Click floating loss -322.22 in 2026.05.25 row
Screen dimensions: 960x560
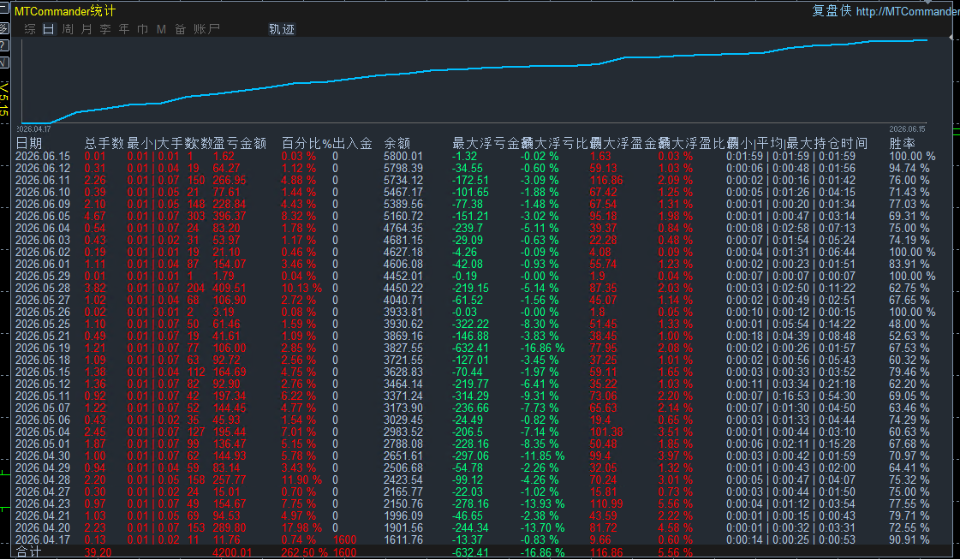[470, 324]
